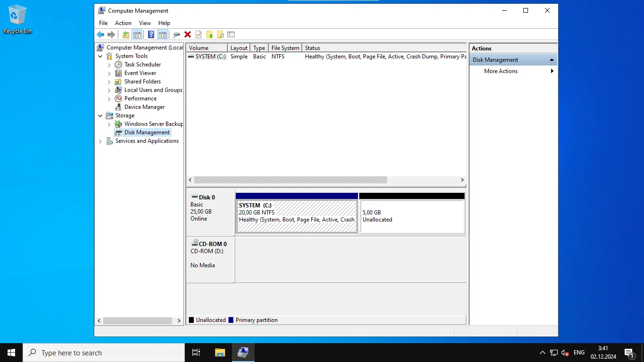This screenshot has width=644, height=362.
Task: Click the Windows Start button
Action: pyautogui.click(x=11, y=353)
